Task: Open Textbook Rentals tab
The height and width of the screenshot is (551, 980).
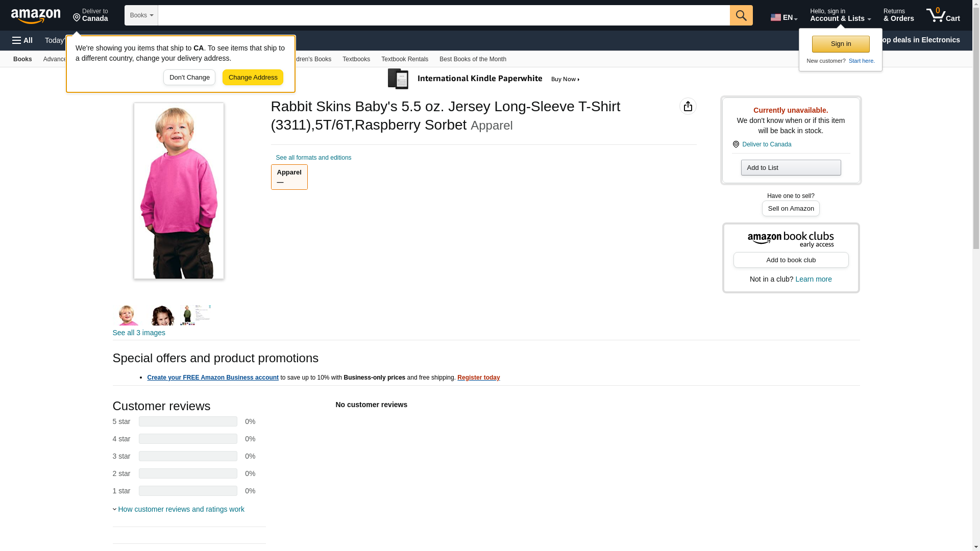Action: click(404, 59)
